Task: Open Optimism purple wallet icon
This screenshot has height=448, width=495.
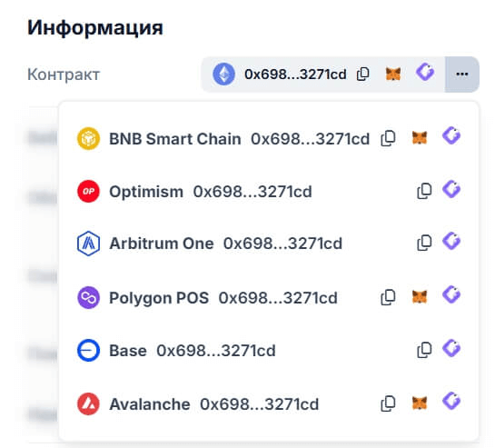Action: 451,189
